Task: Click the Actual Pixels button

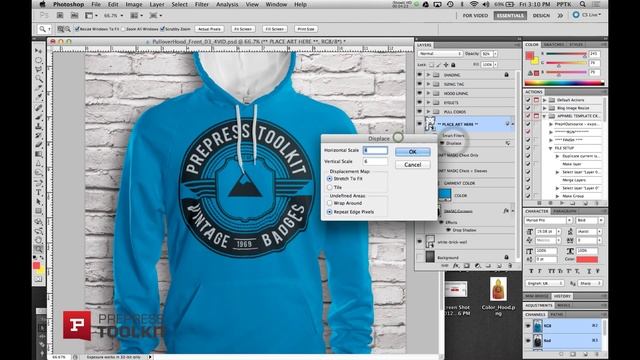Action: pos(209,29)
